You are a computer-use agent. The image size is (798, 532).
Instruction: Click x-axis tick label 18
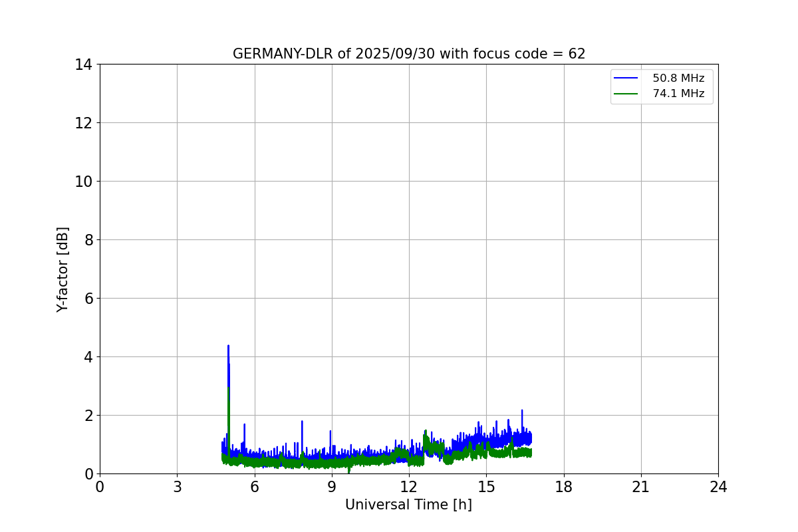point(564,487)
